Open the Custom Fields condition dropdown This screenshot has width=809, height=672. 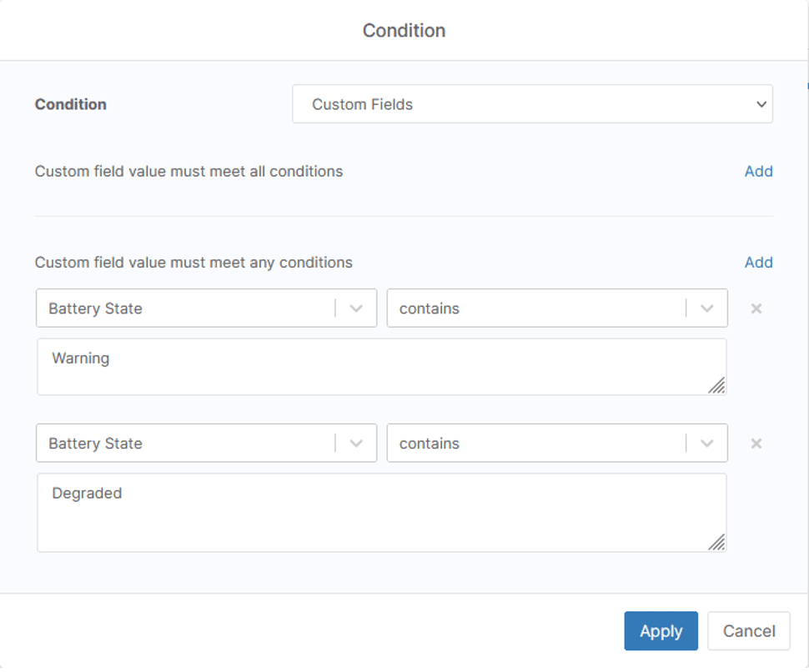(532, 103)
